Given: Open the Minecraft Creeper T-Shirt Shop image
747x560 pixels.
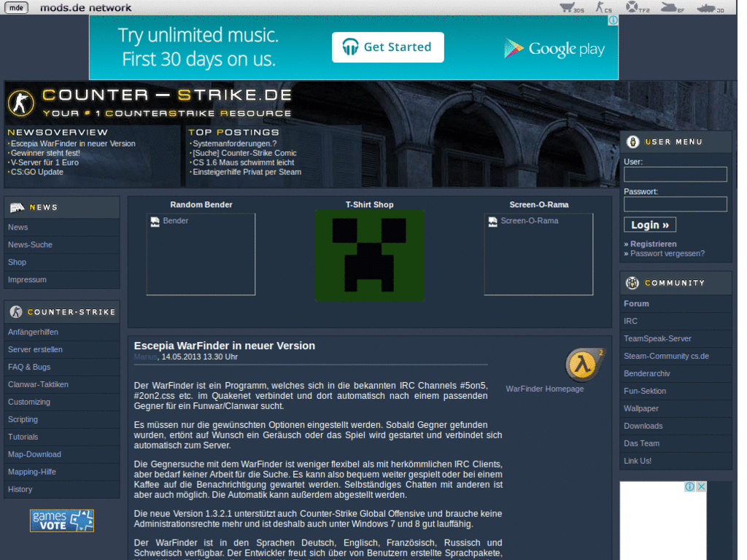Looking at the screenshot, I should pos(370,256).
